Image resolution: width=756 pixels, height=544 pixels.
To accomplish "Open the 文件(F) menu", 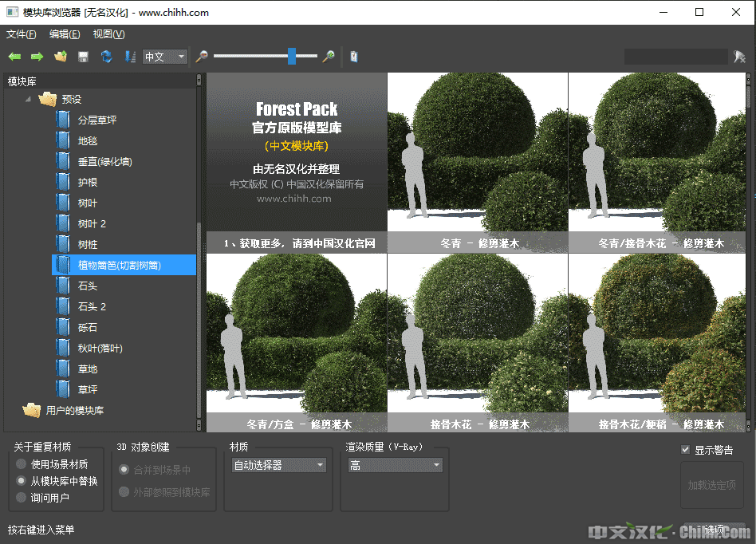I will (22, 34).
